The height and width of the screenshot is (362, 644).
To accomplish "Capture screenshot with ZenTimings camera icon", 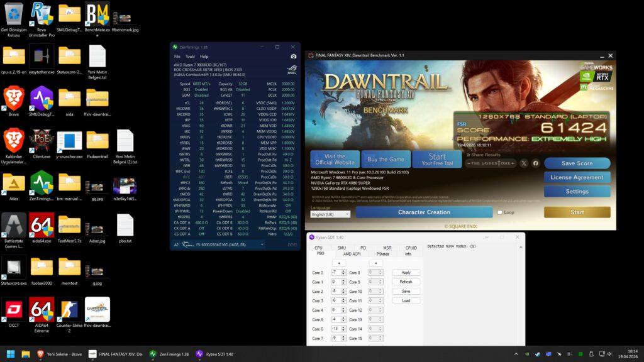I will click(293, 56).
